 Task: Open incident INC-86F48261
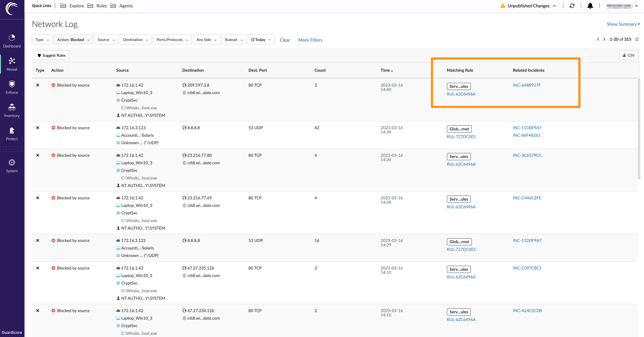[526, 135]
